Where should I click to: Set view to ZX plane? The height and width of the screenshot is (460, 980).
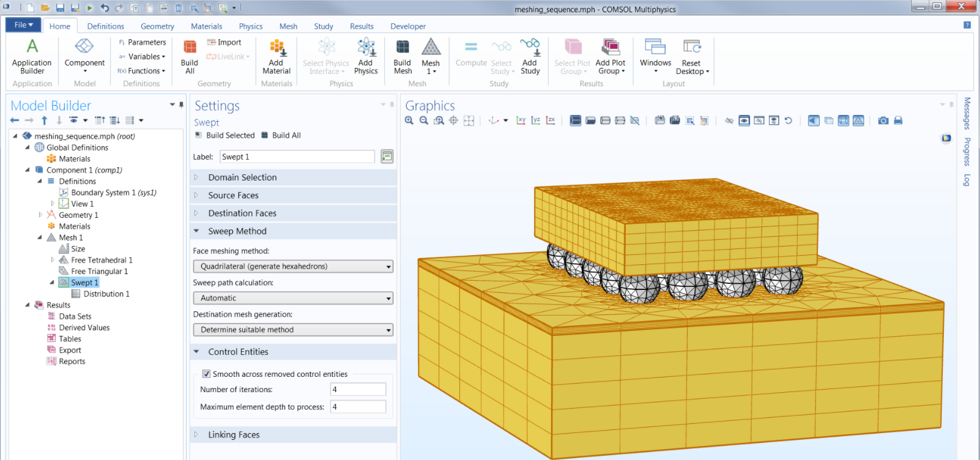[x=551, y=121]
